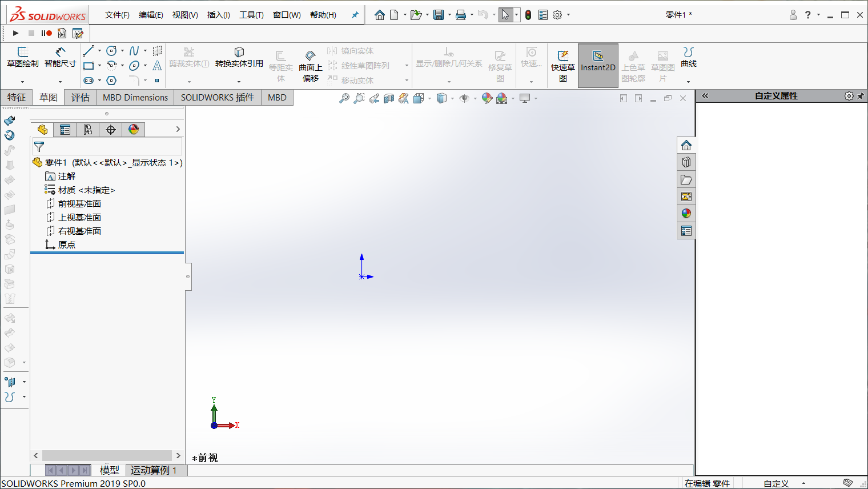Viewport: 868px width, 489px height.
Task: Click the Save icon in title toolbar
Action: pos(439,15)
